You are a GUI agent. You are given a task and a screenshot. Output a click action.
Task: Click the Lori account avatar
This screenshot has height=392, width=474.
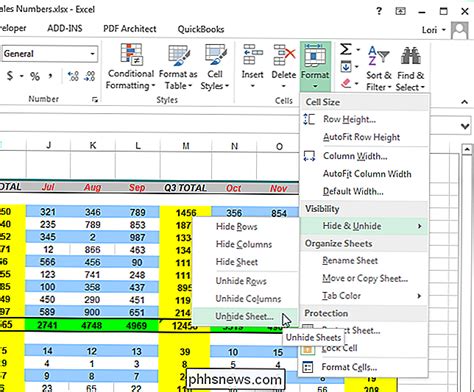pos(460,31)
